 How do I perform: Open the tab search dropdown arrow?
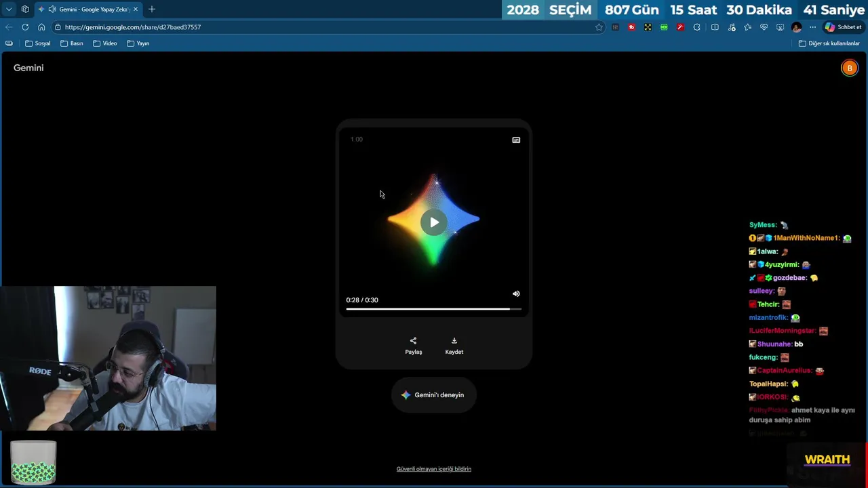point(9,9)
